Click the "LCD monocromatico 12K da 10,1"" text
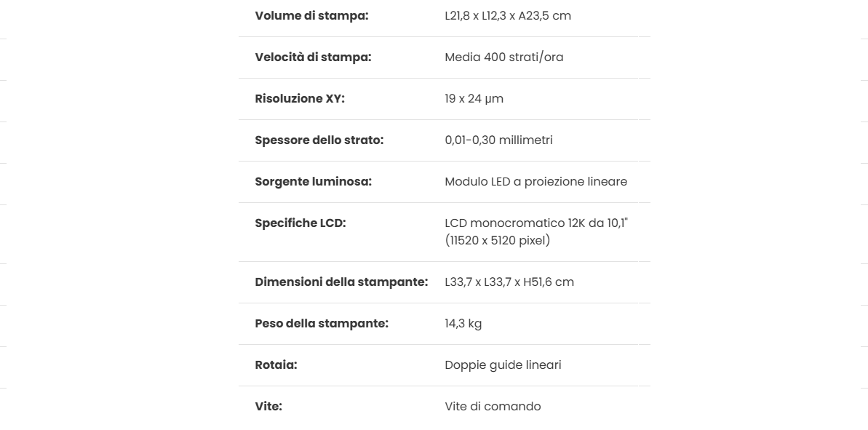The image size is (868, 430). tap(536, 223)
